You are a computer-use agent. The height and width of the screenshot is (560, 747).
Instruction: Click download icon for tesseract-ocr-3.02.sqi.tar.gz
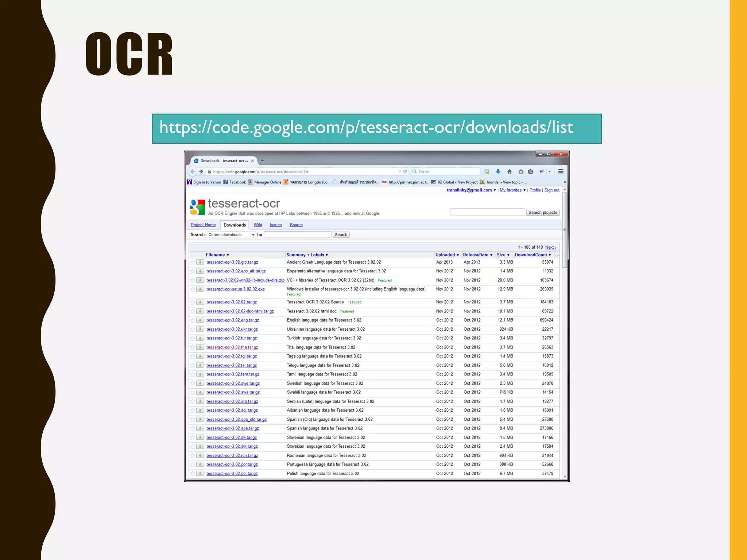200,411
